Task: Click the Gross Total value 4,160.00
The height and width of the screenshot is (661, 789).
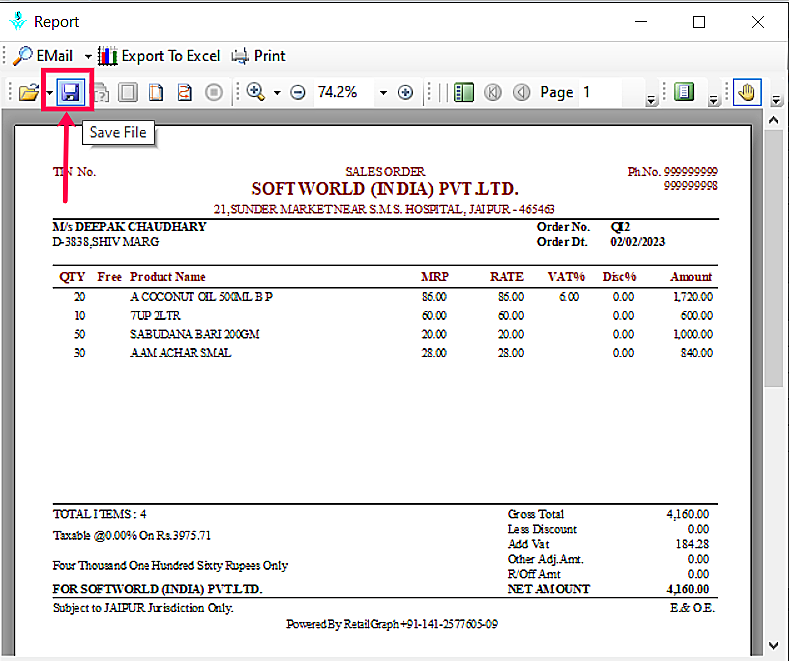Action: pos(687,514)
